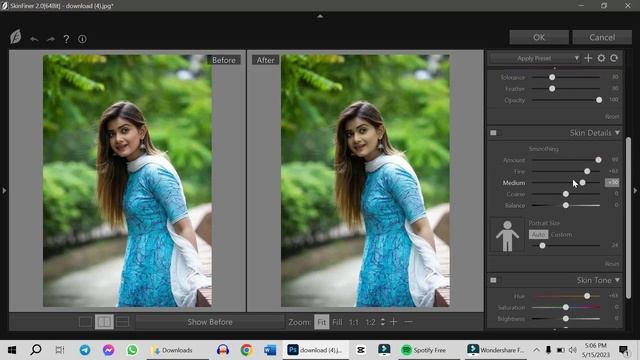Open help with the question mark icon

tap(66, 39)
